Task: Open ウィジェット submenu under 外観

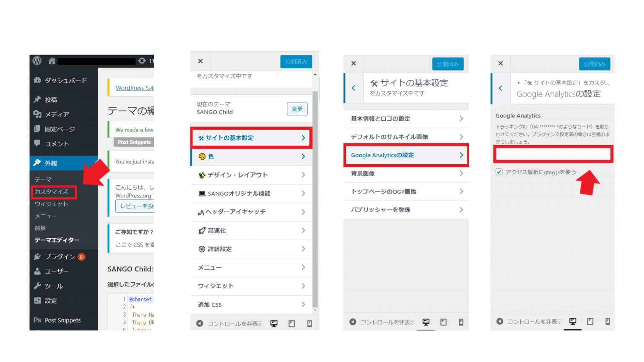Action: click(x=51, y=204)
